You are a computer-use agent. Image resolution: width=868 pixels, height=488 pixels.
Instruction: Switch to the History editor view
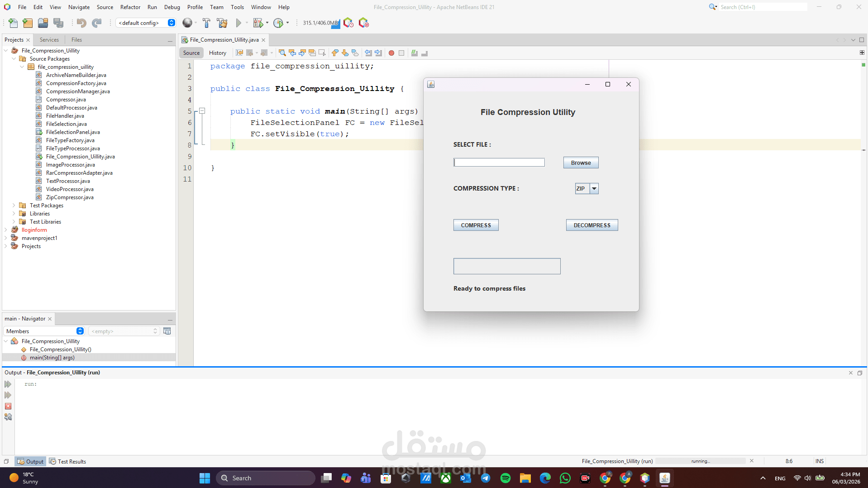coord(217,53)
